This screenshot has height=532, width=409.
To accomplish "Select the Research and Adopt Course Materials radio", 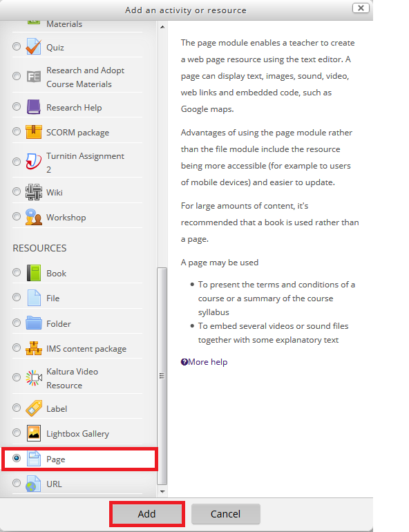I will [x=17, y=76].
